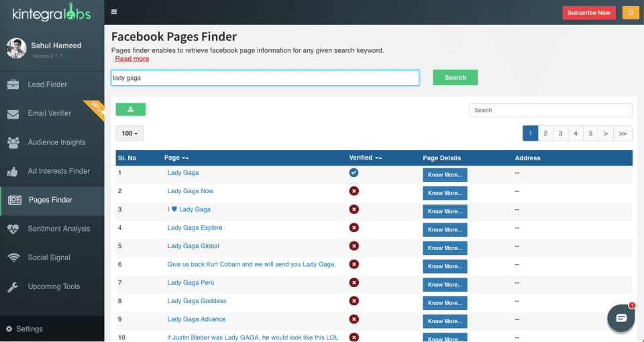This screenshot has height=342, width=644.
Task: Click the Upcoming Tools wrench icon
Action: tap(13, 286)
